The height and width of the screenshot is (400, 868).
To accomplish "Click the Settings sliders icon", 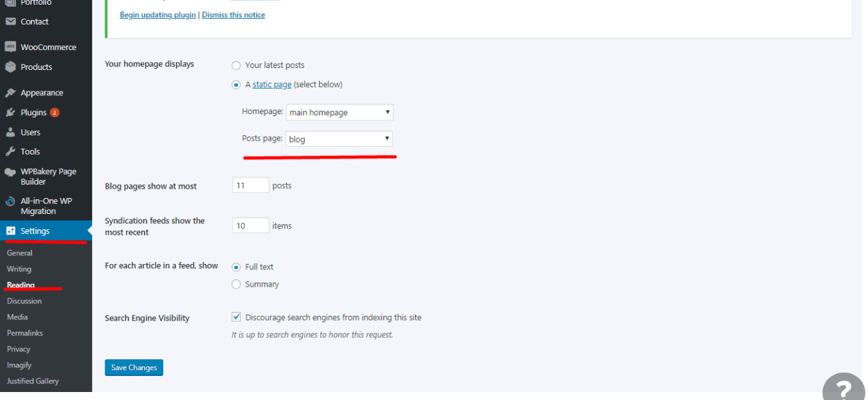I will coord(11,231).
